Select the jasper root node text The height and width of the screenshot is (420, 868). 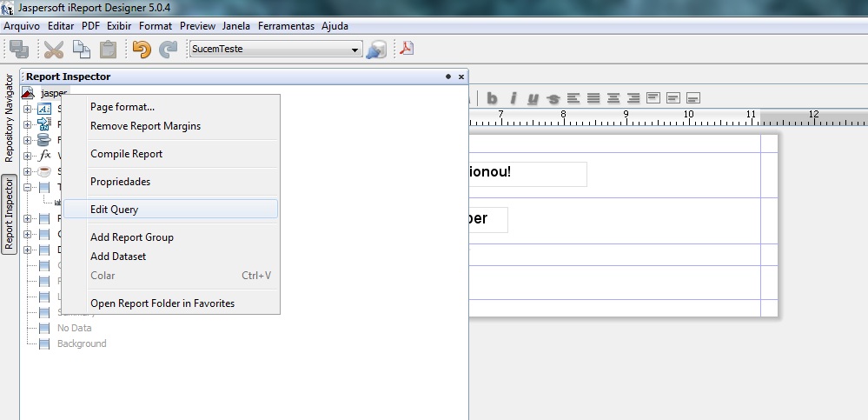[54, 93]
